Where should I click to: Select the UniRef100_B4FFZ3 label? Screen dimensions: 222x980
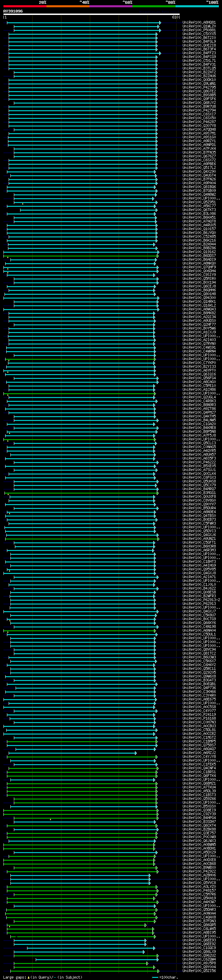click(x=199, y=53)
